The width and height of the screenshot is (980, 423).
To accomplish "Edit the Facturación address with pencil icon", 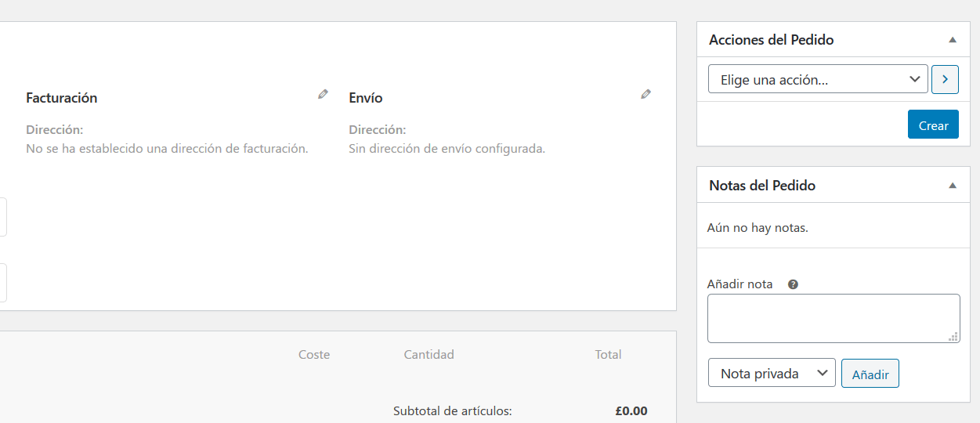I will pos(323,94).
